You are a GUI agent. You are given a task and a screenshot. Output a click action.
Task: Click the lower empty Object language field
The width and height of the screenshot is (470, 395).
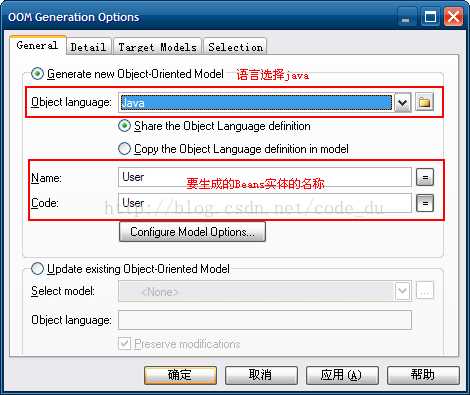click(265, 320)
